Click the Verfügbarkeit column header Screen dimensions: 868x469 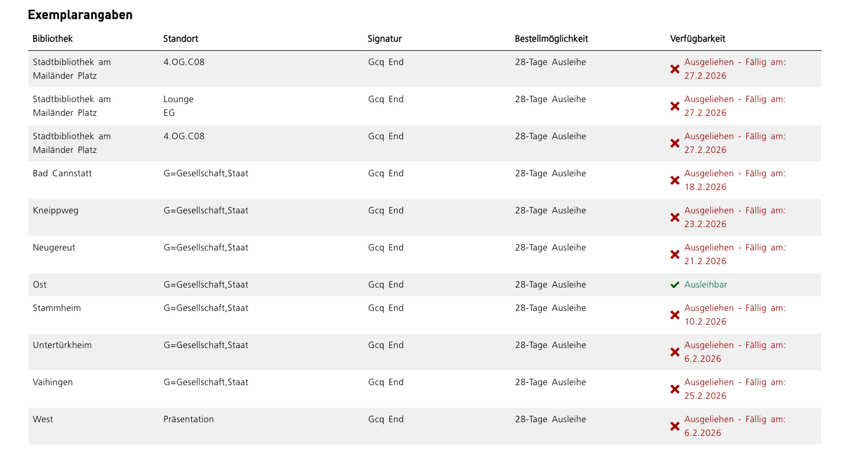(x=697, y=39)
